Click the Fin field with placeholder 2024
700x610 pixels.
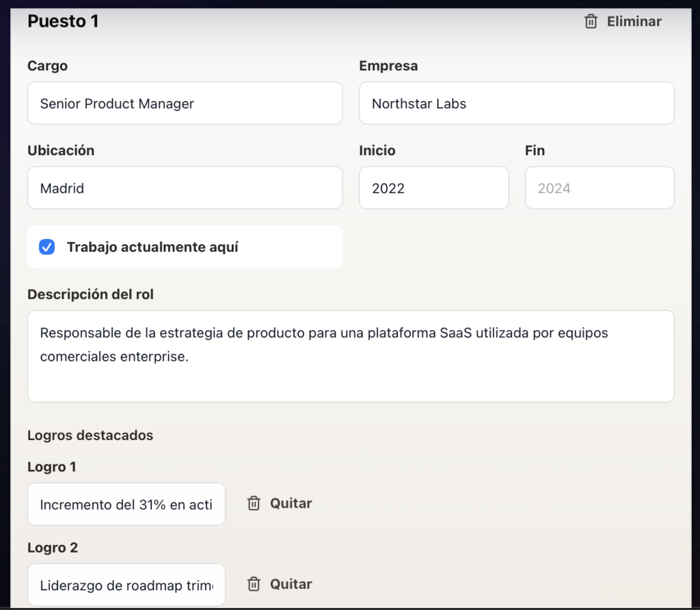click(600, 188)
